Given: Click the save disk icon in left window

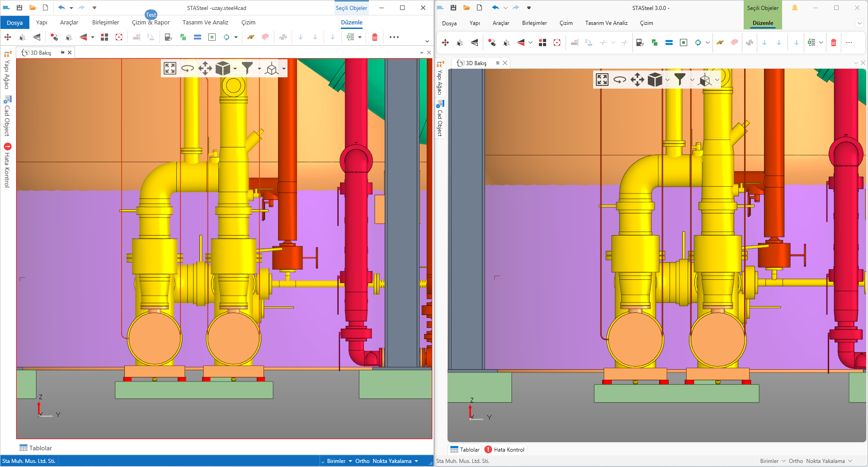Looking at the screenshot, I should [x=19, y=8].
